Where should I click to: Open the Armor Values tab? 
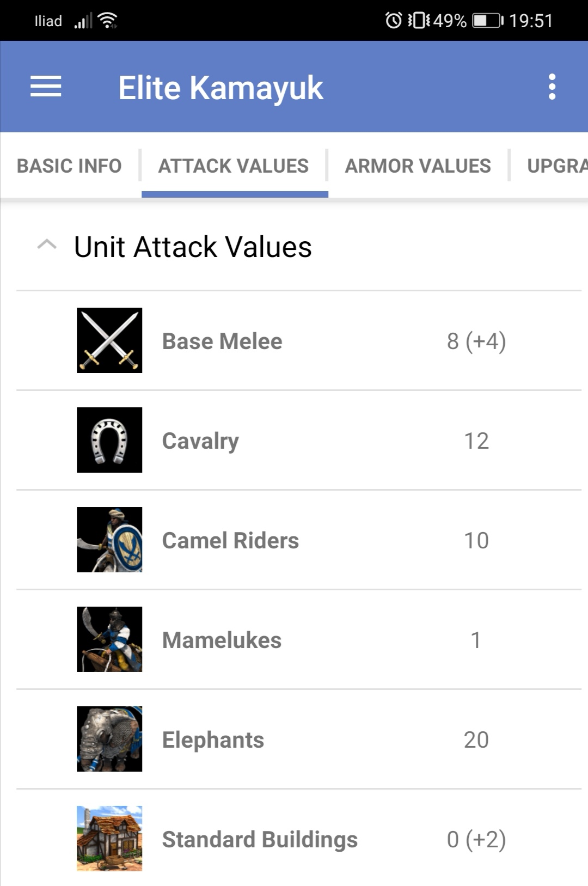418,166
